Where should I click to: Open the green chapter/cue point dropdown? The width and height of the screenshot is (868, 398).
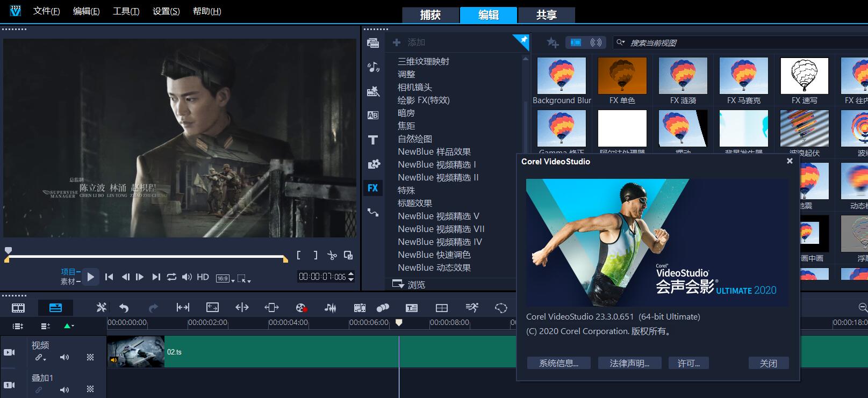(x=69, y=326)
